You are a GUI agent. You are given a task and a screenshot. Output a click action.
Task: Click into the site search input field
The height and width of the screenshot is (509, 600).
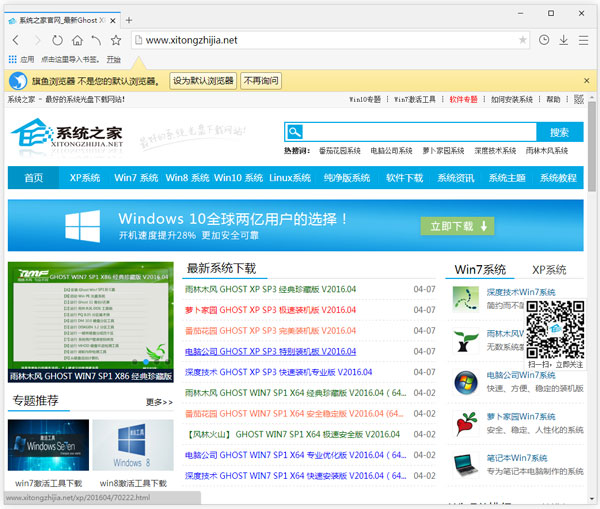pos(419,132)
